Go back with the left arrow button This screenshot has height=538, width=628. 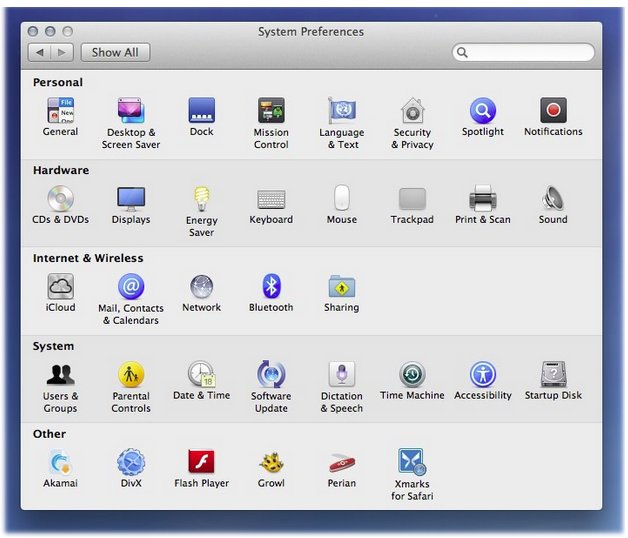pyautogui.click(x=40, y=52)
